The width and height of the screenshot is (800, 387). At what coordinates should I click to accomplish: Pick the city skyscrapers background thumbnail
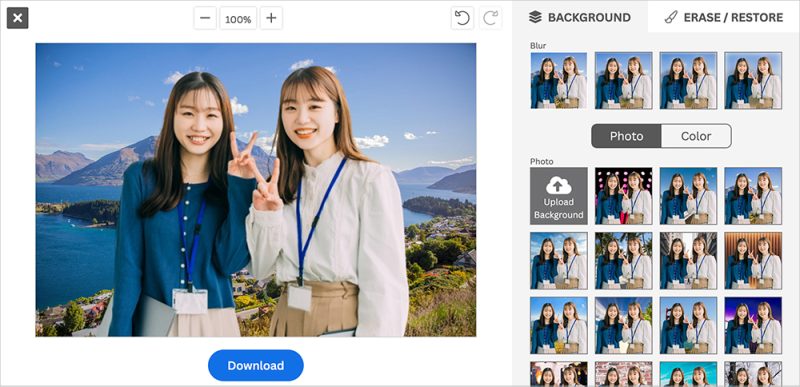pyautogui.click(x=688, y=261)
